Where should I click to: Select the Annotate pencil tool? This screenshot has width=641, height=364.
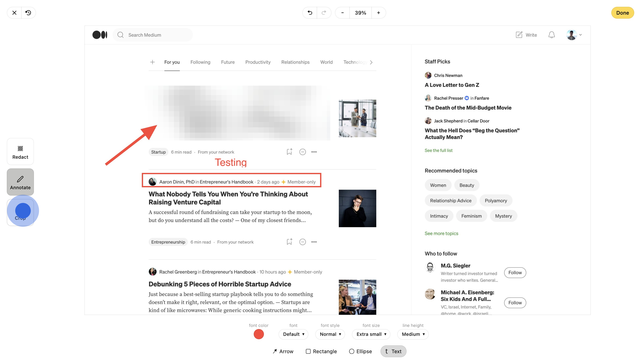[20, 182]
